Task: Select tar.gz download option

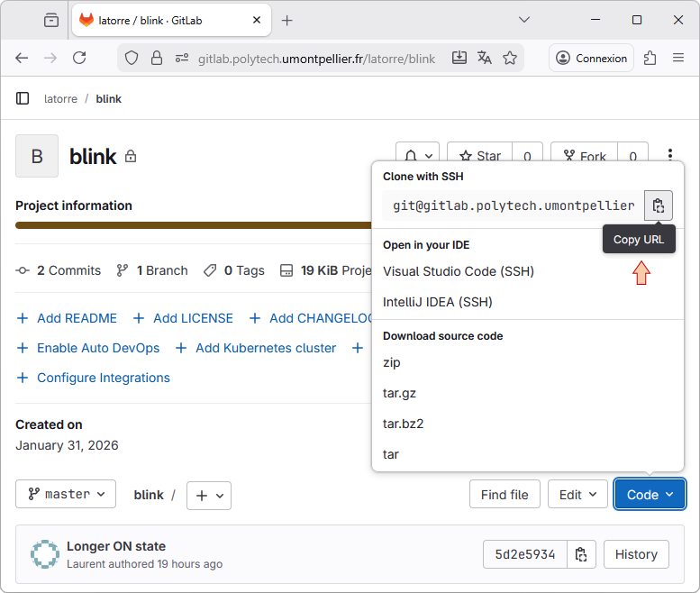Action: (399, 393)
